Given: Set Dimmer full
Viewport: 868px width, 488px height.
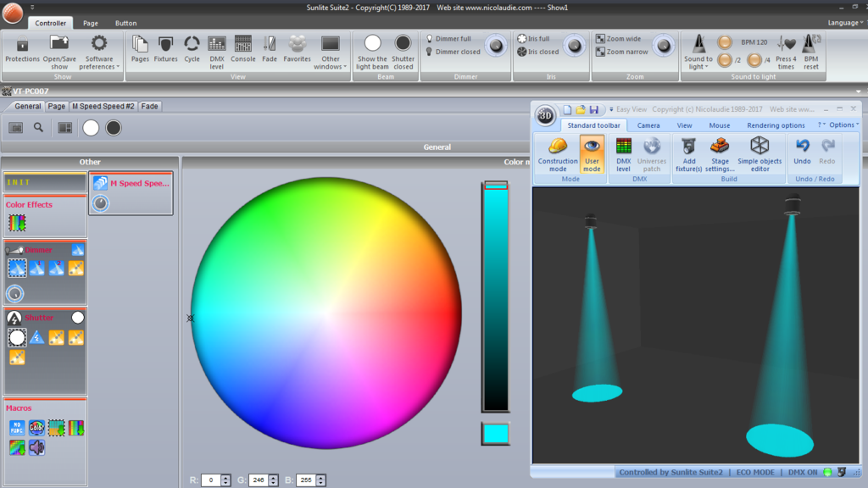Looking at the screenshot, I should click(x=448, y=39).
